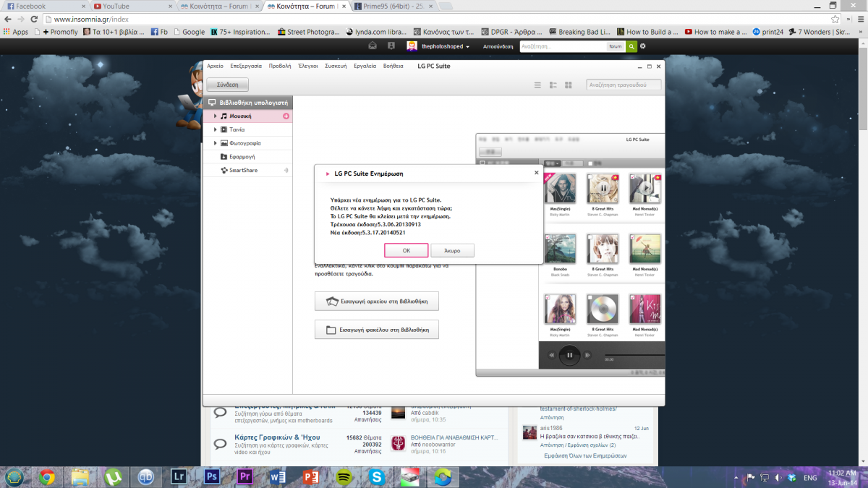This screenshot has width=868, height=488.
Task: Open Κάρτες Γραφικών & Ήχου forum link
Action: click(x=277, y=437)
